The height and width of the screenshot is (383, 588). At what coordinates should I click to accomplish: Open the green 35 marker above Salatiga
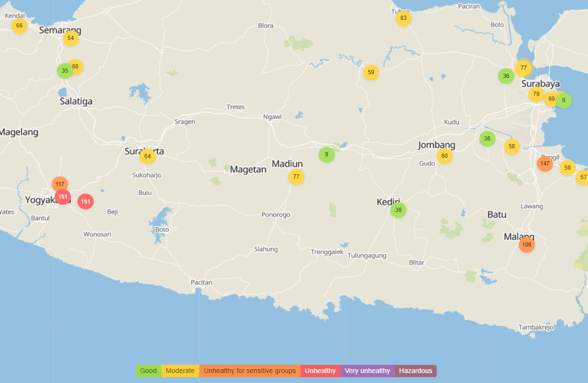click(x=65, y=71)
